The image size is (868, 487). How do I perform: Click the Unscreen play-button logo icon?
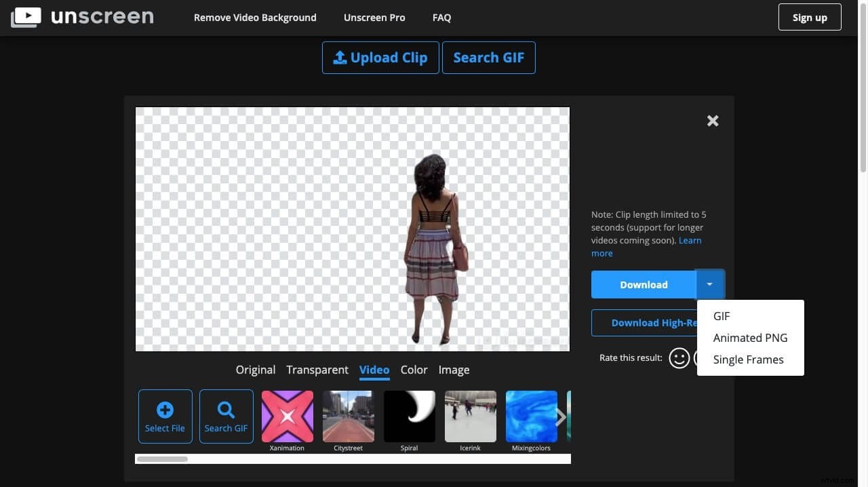(x=26, y=17)
